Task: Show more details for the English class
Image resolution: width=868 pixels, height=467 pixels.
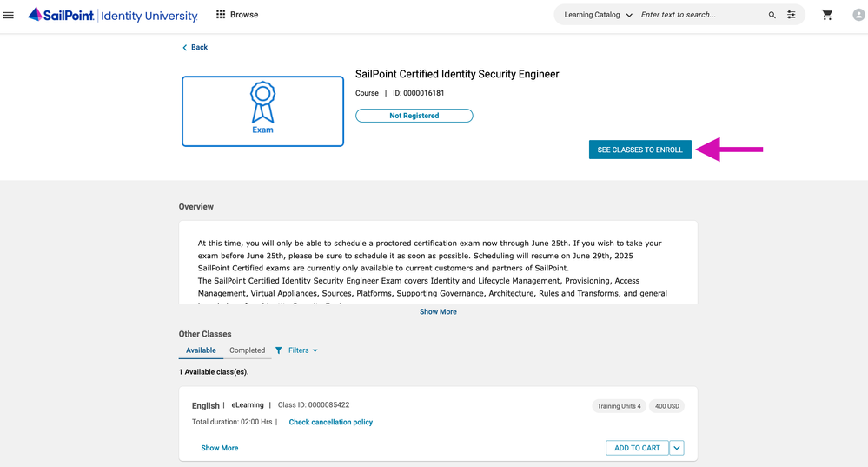Action: 219,448
